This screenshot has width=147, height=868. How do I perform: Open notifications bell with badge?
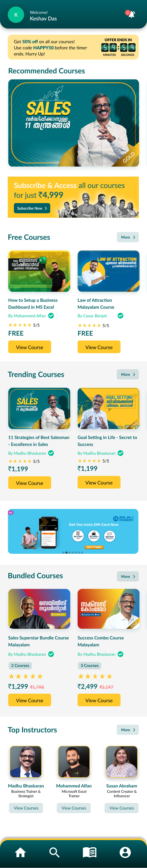pos(131,14)
